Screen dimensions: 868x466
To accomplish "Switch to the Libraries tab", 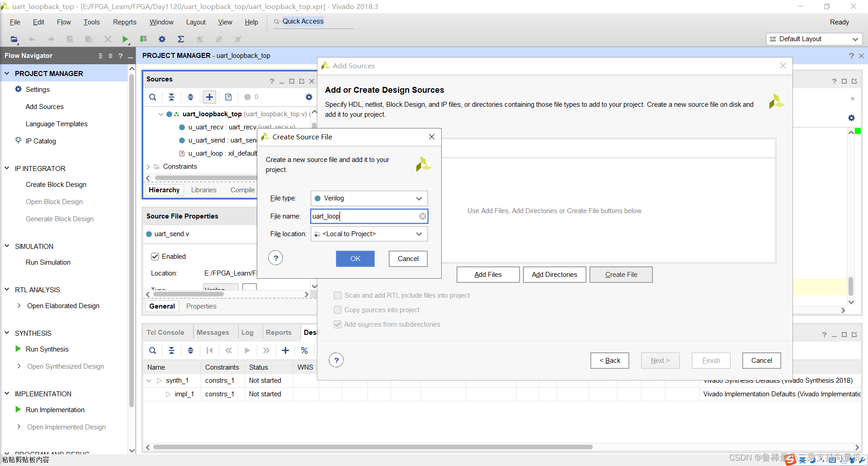I will pyautogui.click(x=203, y=190).
